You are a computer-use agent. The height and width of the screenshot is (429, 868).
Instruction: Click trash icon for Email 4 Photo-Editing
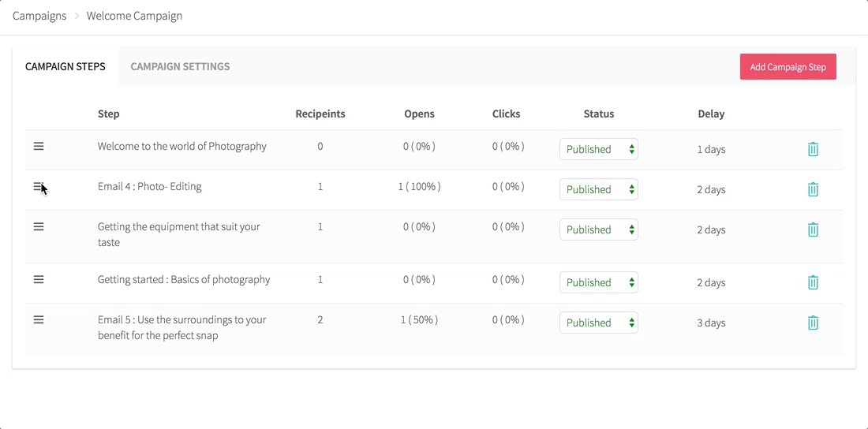(x=813, y=189)
